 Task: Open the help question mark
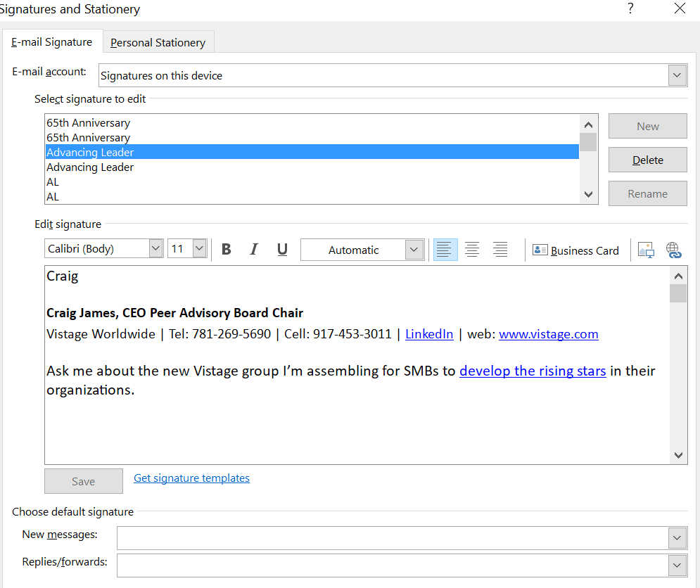[x=630, y=8]
